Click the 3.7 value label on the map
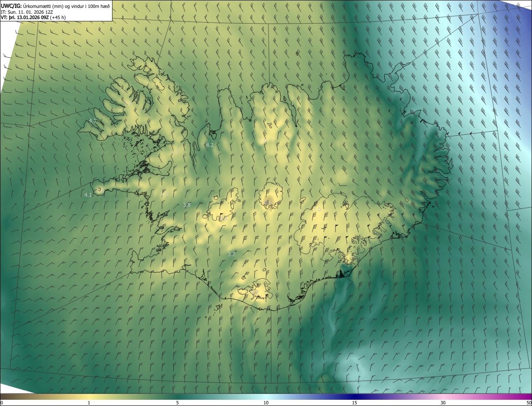 pyautogui.click(x=232, y=254)
